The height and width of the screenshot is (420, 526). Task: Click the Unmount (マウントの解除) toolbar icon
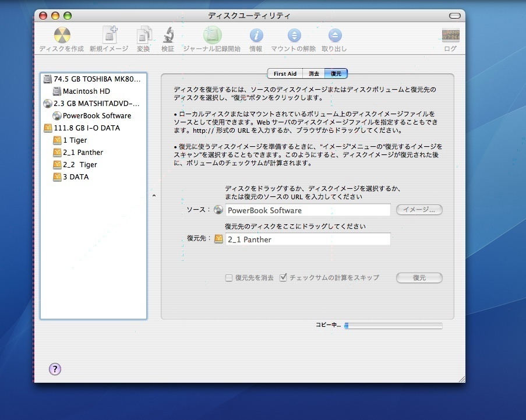point(294,35)
